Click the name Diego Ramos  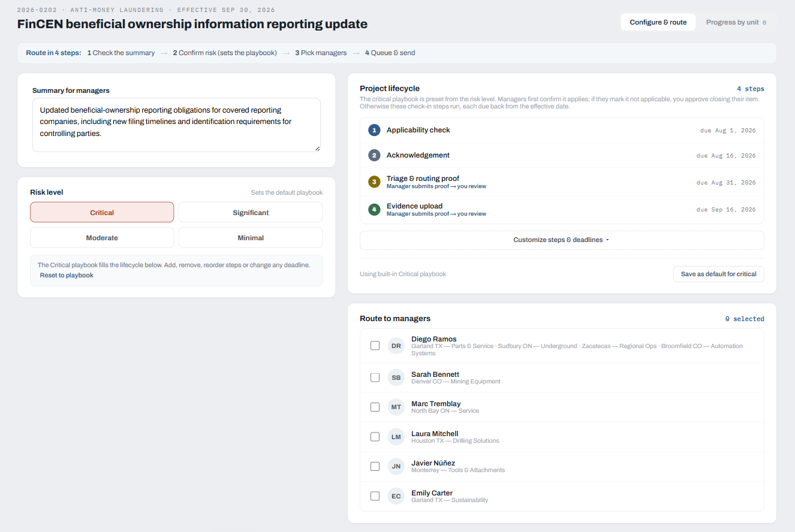(434, 339)
